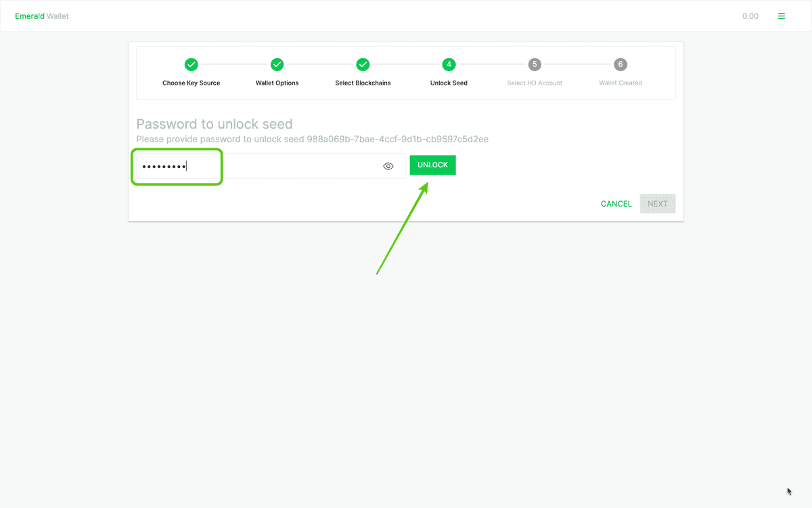Select the Unlock Seed step circle

449,64
